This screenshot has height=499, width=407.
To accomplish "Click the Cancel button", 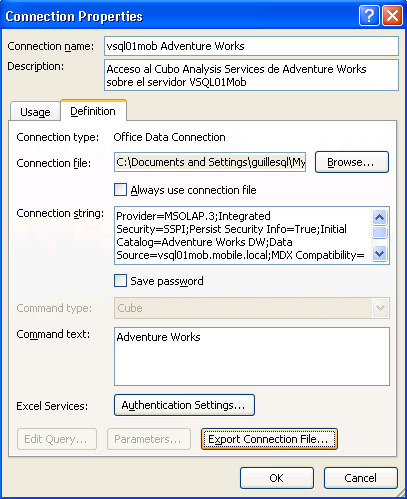I will 361,478.
